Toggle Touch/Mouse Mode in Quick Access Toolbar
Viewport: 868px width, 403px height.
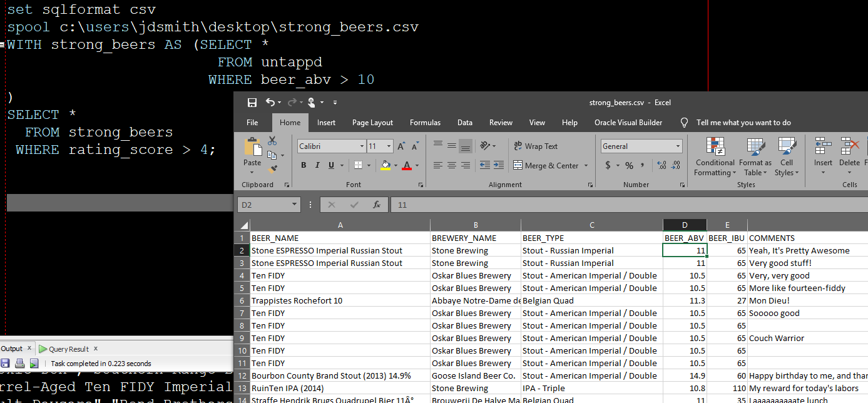click(312, 103)
